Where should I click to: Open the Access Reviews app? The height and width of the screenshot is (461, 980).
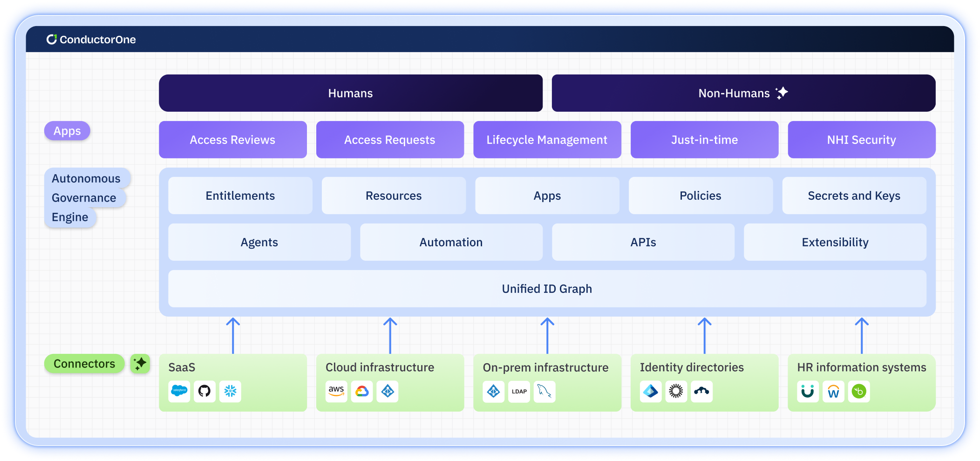click(232, 139)
